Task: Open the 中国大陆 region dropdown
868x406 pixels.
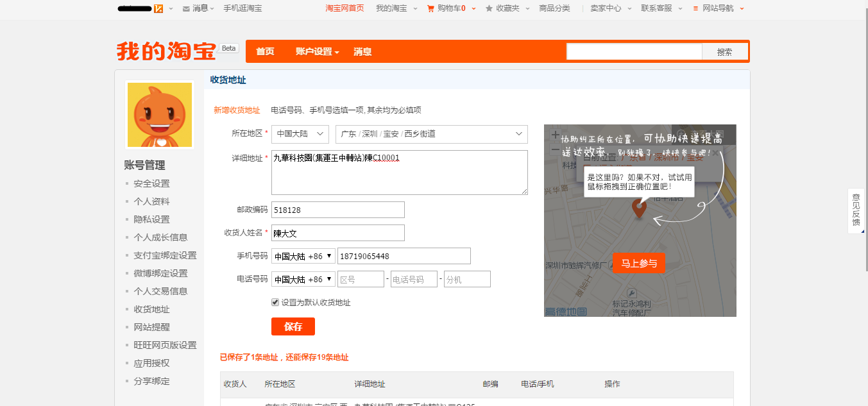Action: [x=300, y=134]
